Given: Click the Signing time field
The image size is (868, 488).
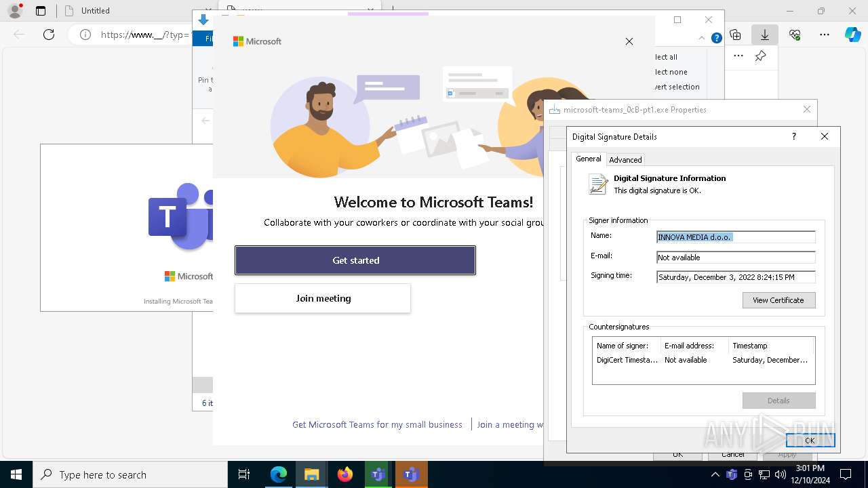Looking at the screenshot, I should pos(736,277).
